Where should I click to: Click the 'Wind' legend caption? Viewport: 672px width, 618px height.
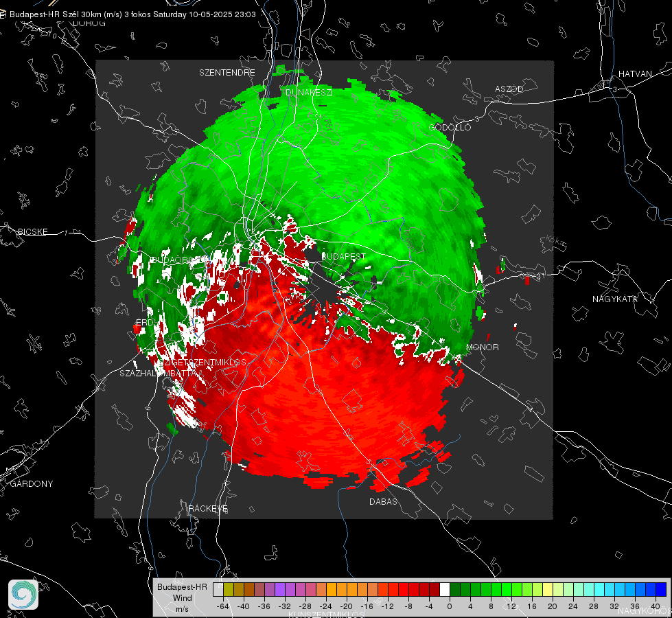click(182, 598)
